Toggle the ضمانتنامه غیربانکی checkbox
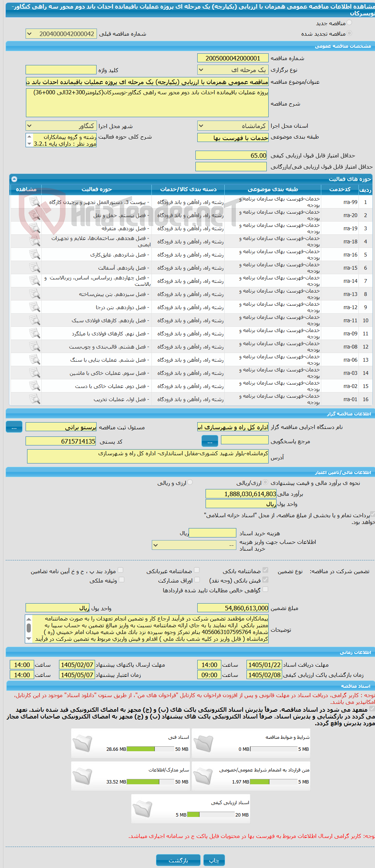The image size is (375, 868). pos(197,570)
